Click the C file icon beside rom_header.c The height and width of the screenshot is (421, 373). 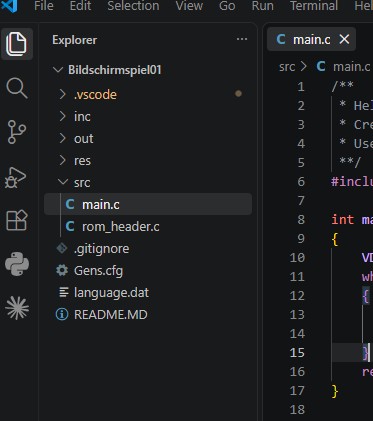(x=70, y=226)
